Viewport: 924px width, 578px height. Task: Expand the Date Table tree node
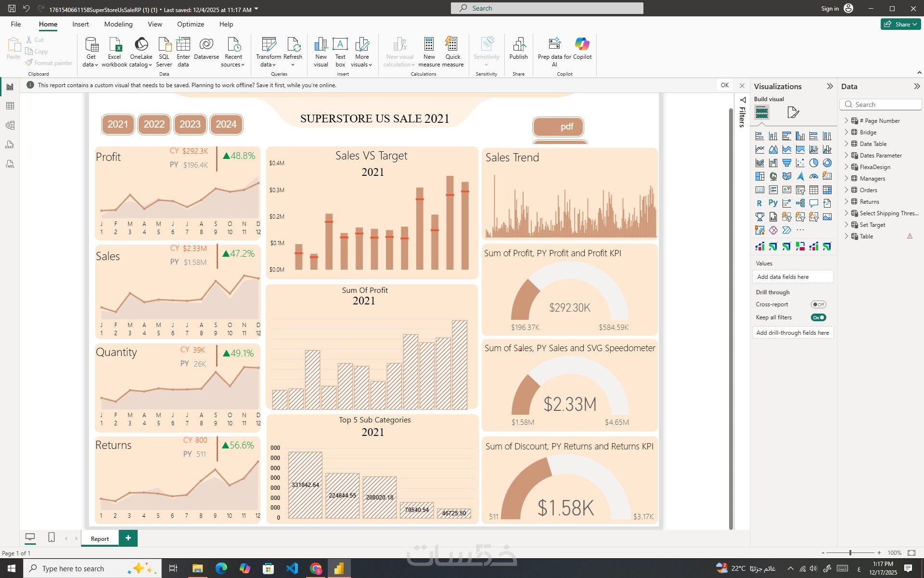coord(847,144)
